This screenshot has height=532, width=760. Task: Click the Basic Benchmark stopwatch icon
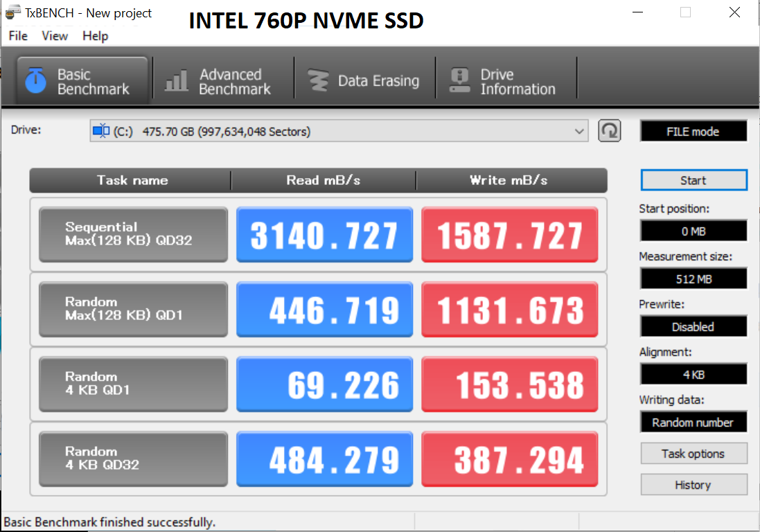click(36, 81)
